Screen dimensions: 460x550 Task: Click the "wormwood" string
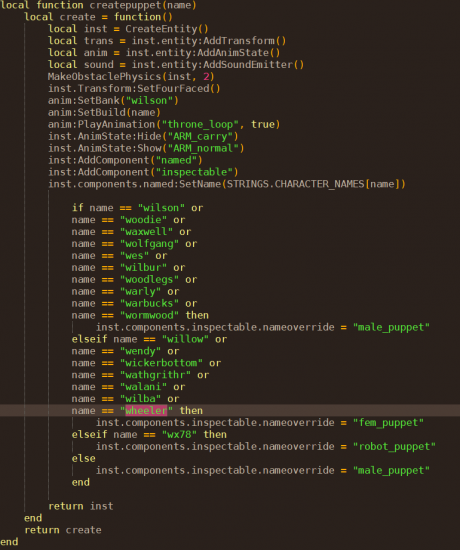tap(149, 315)
